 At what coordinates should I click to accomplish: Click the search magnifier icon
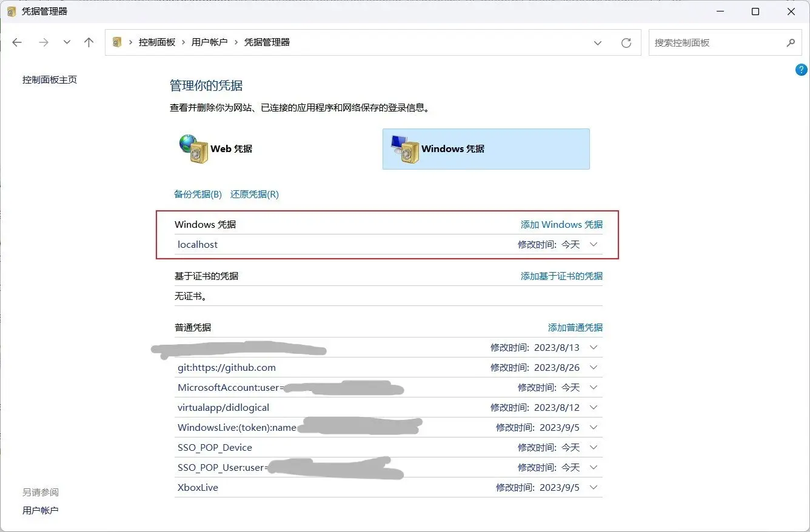click(791, 43)
